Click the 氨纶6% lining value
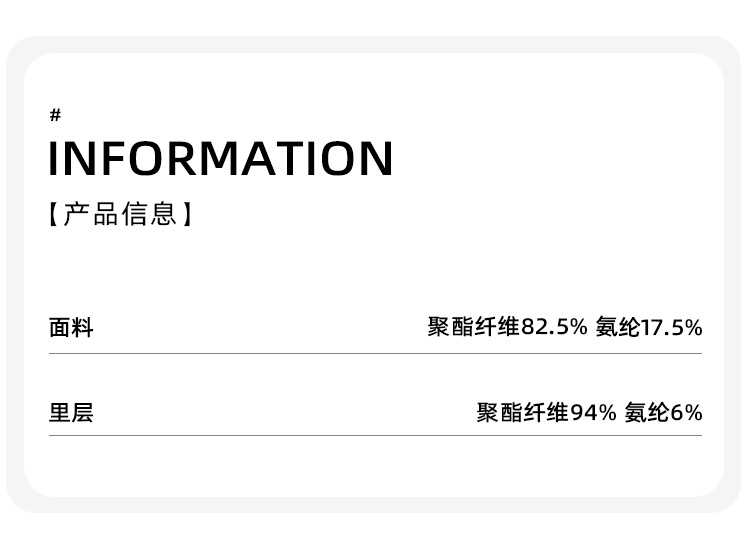The image size is (750, 549). pos(663,412)
